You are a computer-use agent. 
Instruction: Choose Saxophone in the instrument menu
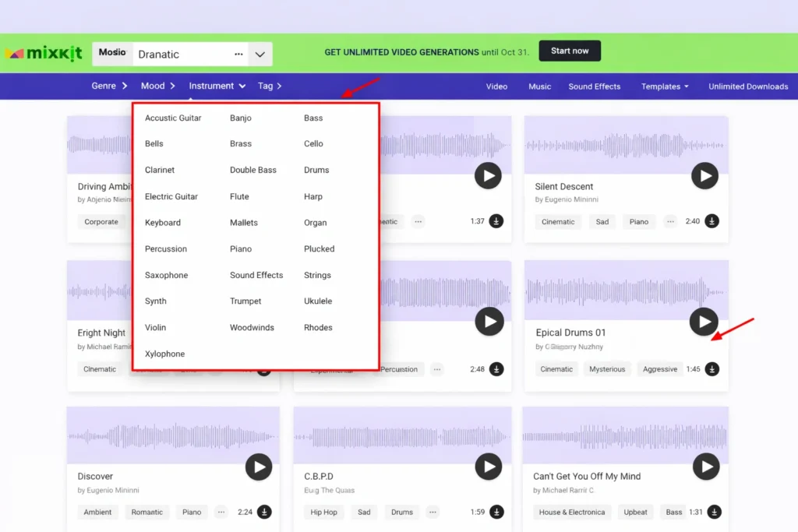click(x=166, y=276)
